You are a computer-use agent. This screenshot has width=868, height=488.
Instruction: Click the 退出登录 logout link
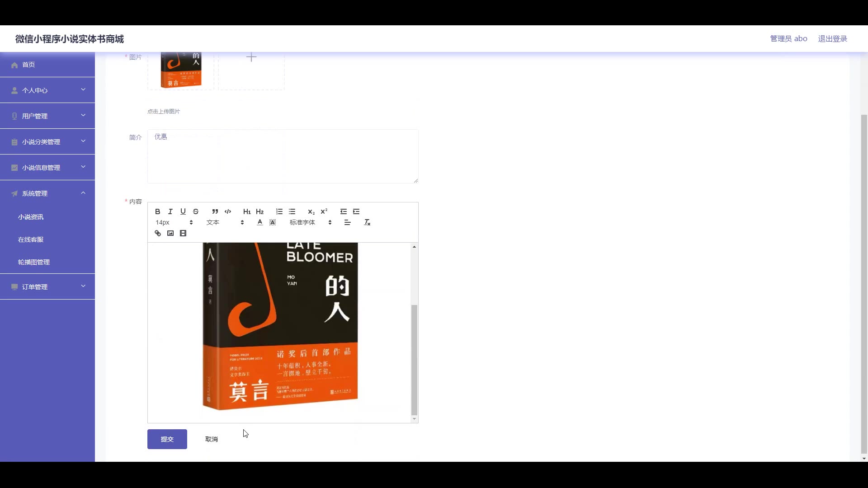point(832,39)
